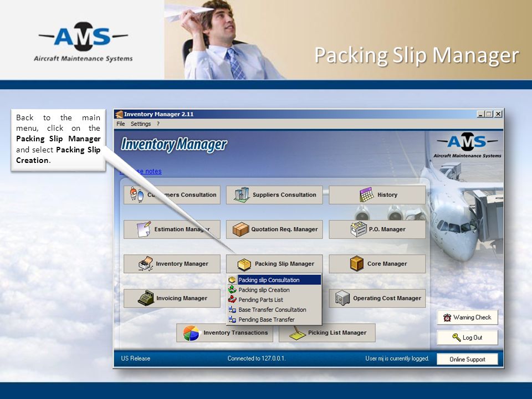Launch the Quotation Req. Manager
The image size is (532, 399).
pos(274,229)
